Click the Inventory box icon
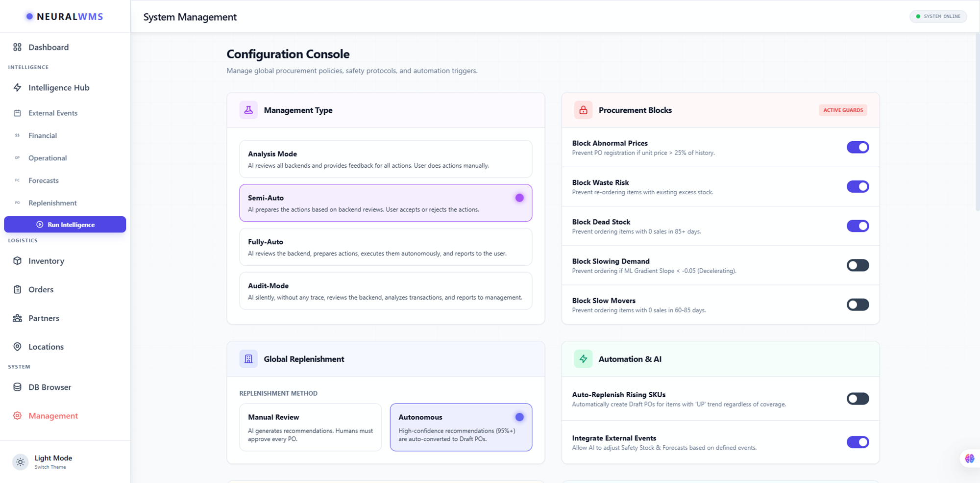 17,260
